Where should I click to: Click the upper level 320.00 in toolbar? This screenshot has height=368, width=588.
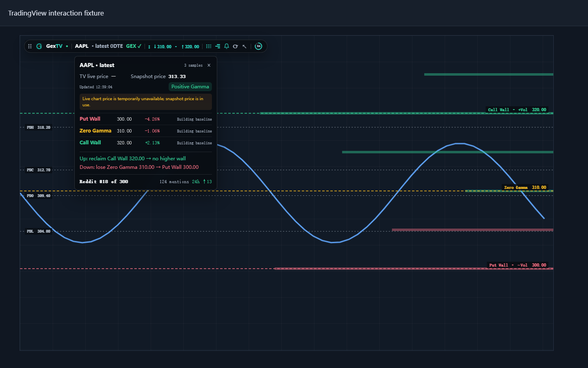click(190, 47)
